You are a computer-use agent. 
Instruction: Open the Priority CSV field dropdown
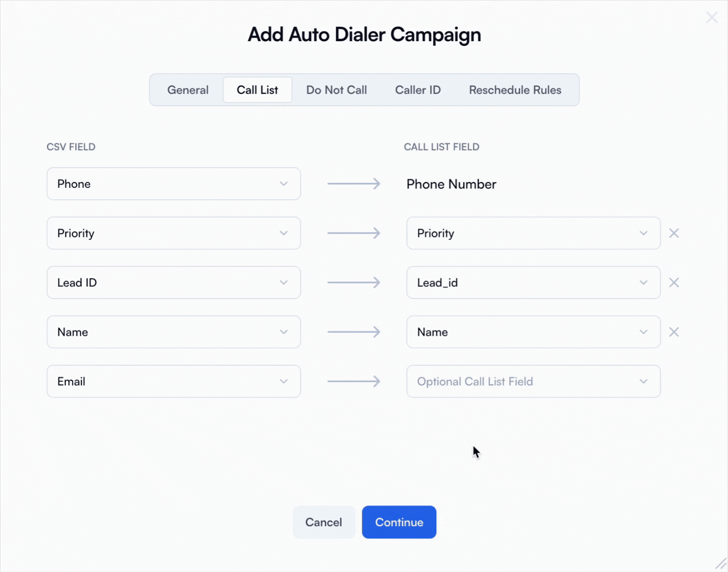pyautogui.click(x=173, y=233)
